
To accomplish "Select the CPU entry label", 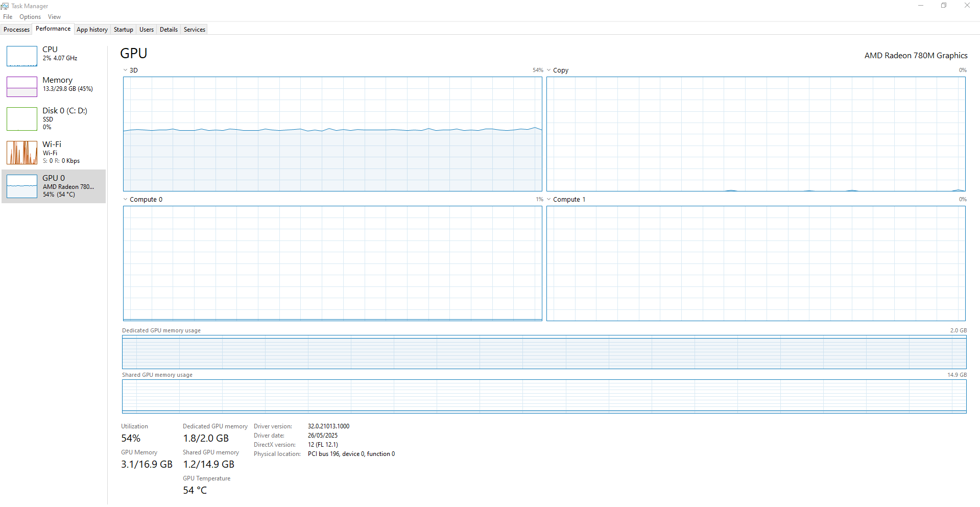I will pos(50,50).
